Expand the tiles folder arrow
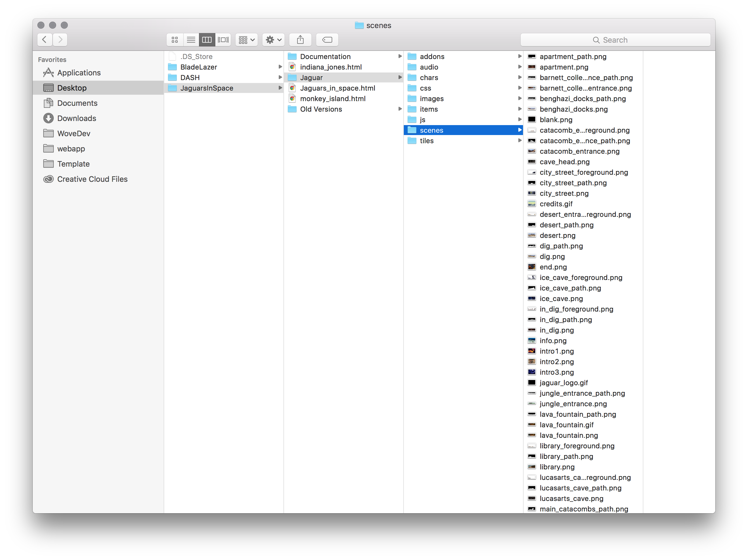Image resolution: width=748 pixels, height=560 pixels. point(520,141)
